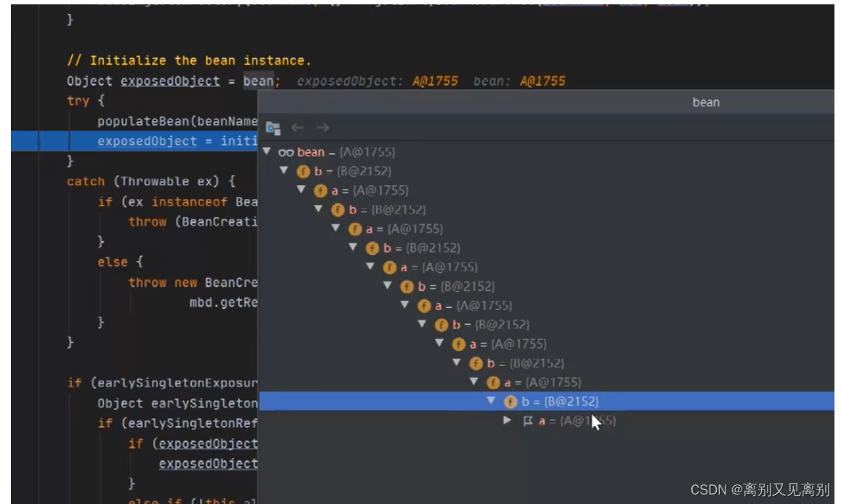
Task: Click field icon of a row above highlighted row
Action: (x=493, y=383)
